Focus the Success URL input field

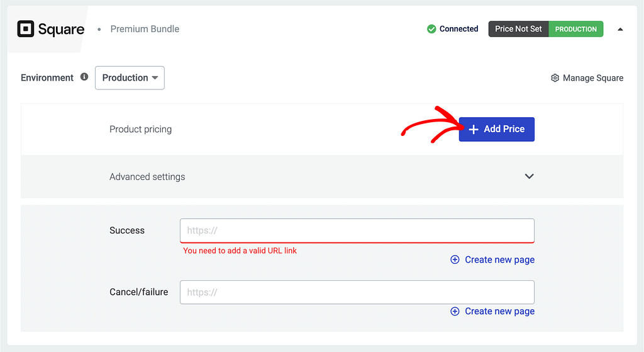(x=357, y=230)
